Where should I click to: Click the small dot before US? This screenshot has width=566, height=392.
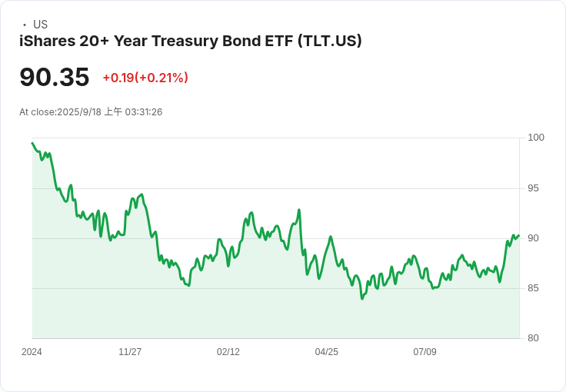coord(25,25)
